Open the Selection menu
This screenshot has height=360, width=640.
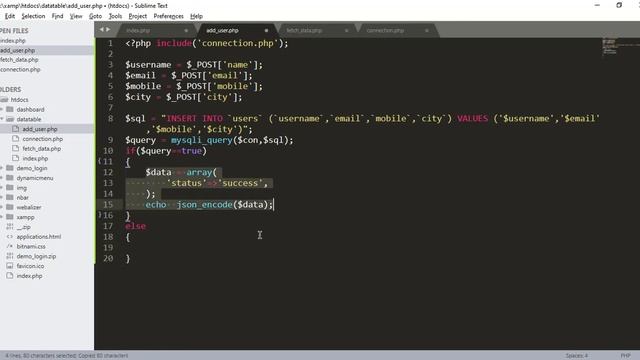click(x=33, y=16)
